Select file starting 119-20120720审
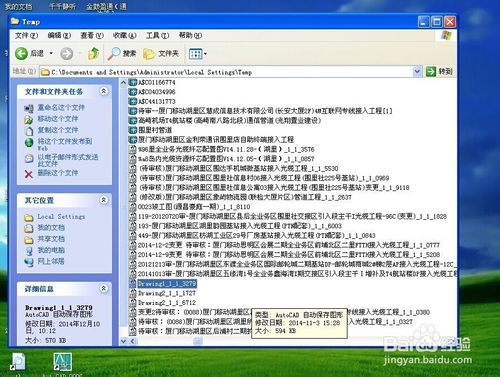 point(292,216)
